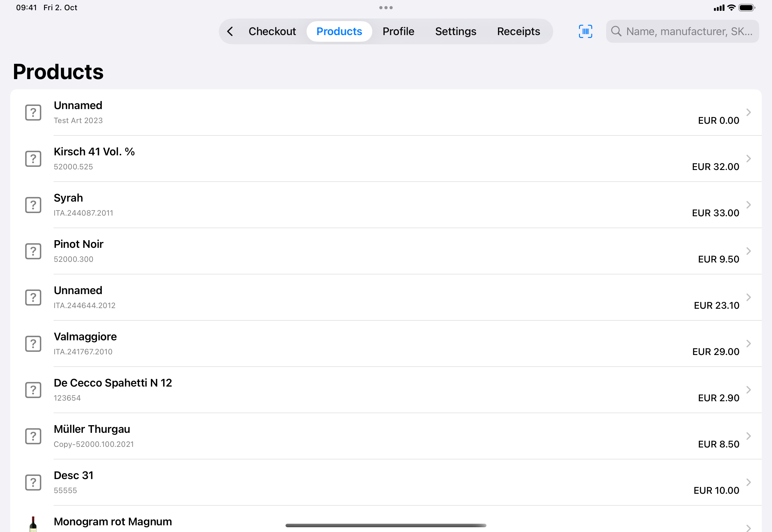Tap the SKU 55555
The height and width of the screenshot is (532, 772).
pos(65,491)
